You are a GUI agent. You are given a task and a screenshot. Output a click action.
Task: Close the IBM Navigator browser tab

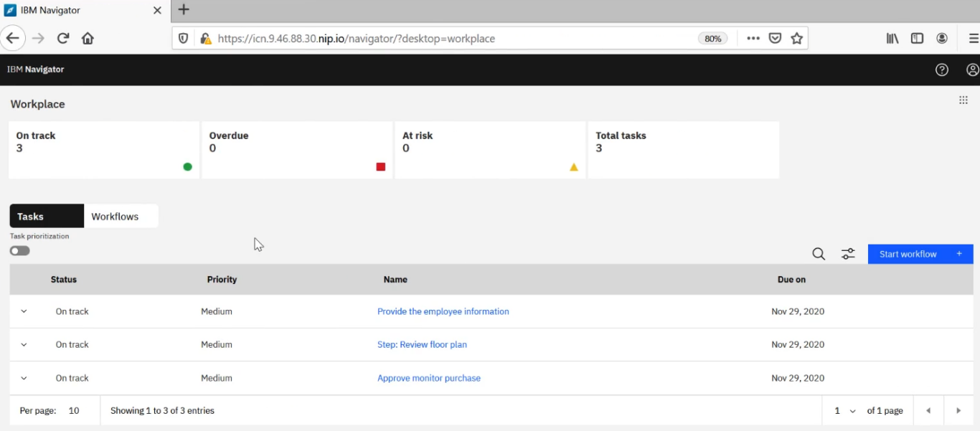tap(158, 11)
